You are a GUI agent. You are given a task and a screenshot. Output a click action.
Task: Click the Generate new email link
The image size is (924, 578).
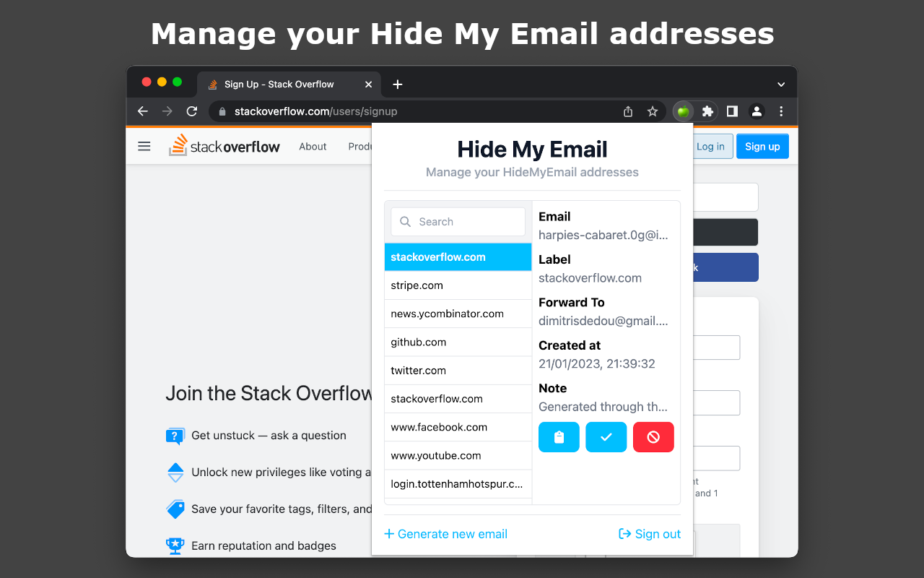[x=445, y=534]
